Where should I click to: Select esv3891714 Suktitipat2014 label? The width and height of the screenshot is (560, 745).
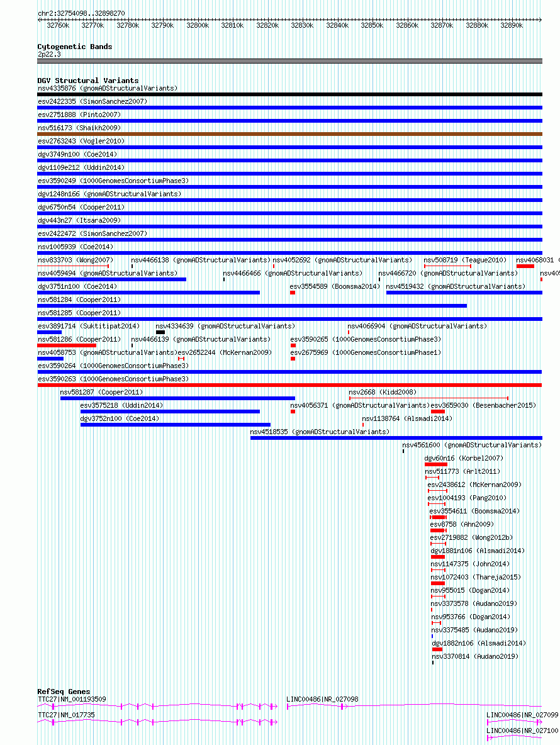click(89, 327)
